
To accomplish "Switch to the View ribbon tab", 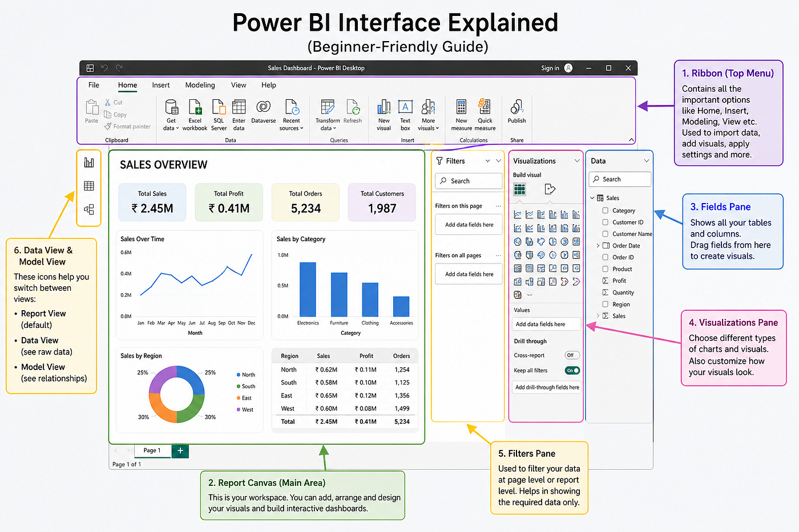I will pos(239,85).
